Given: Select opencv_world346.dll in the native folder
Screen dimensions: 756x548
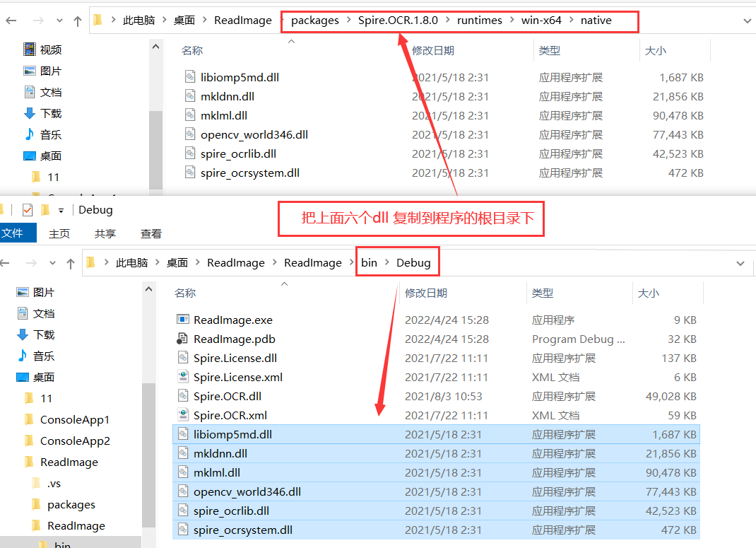Looking at the screenshot, I should pyautogui.click(x=254, y=134).
